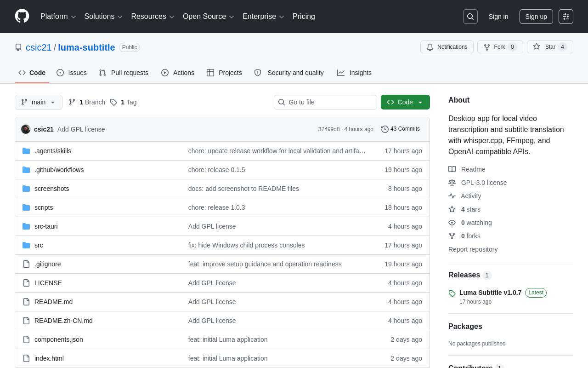Click the README.zh-CN.md file icon
Image resolution: width=588 pixels, height=368 pixels.
26,321
